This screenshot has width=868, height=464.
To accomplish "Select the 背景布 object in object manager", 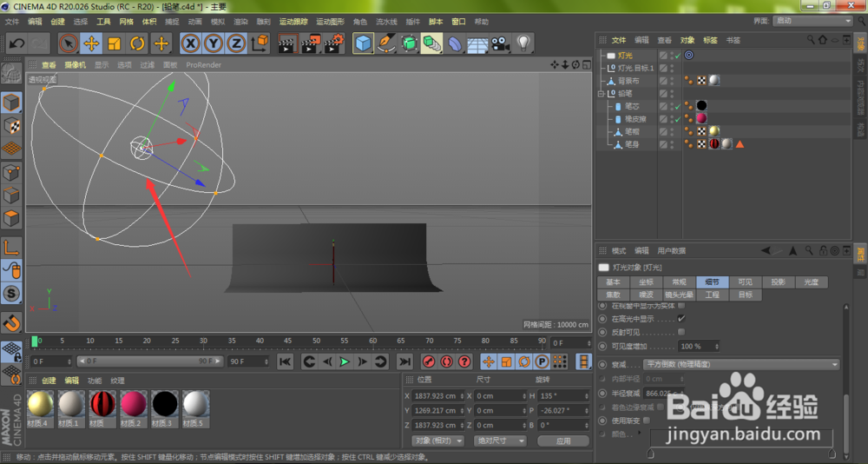I will pyautogui.click(x=628, y=81).
